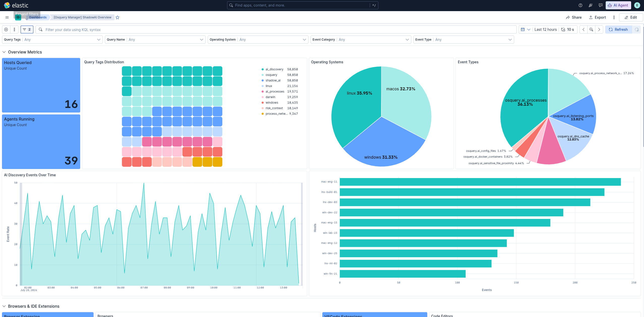Go to Dashboards breadcrumb

click(38, 17)
